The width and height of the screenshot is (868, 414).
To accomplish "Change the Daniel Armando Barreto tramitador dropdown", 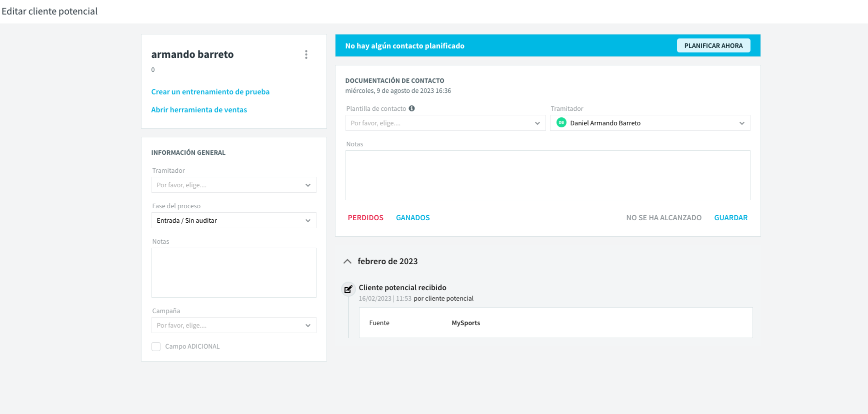I will click(650, 123).
